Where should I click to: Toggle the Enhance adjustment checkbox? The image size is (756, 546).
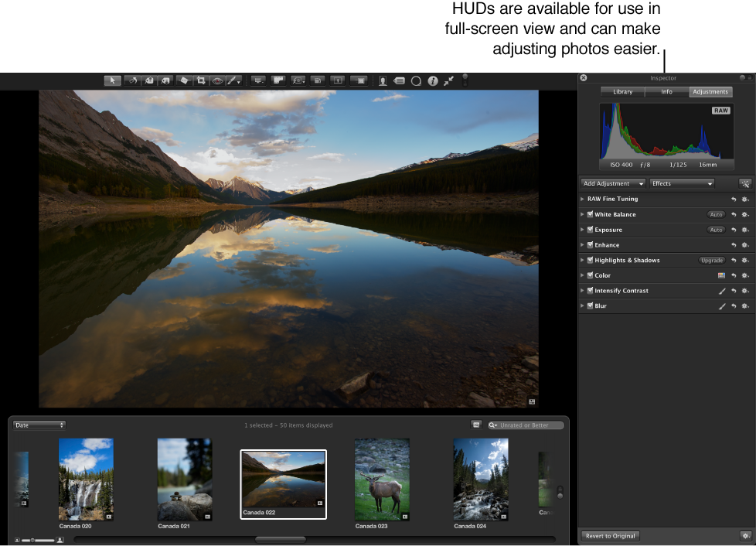point(590,245)
